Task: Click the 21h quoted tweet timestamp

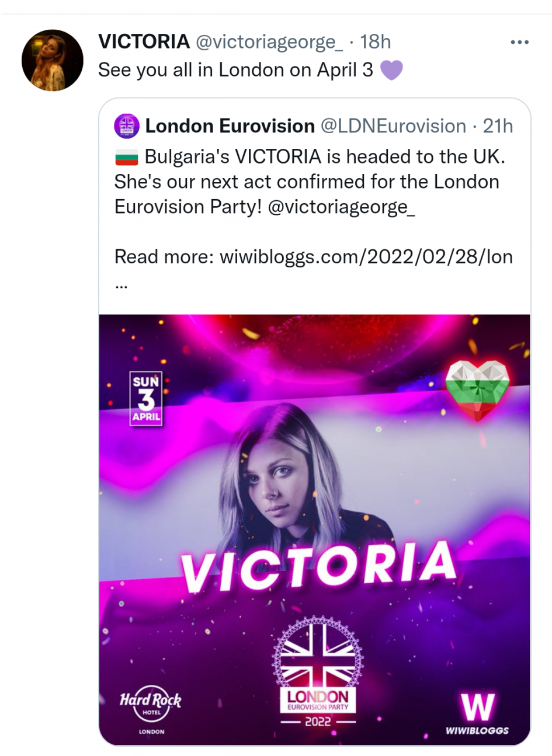Action: click(498, 126)
